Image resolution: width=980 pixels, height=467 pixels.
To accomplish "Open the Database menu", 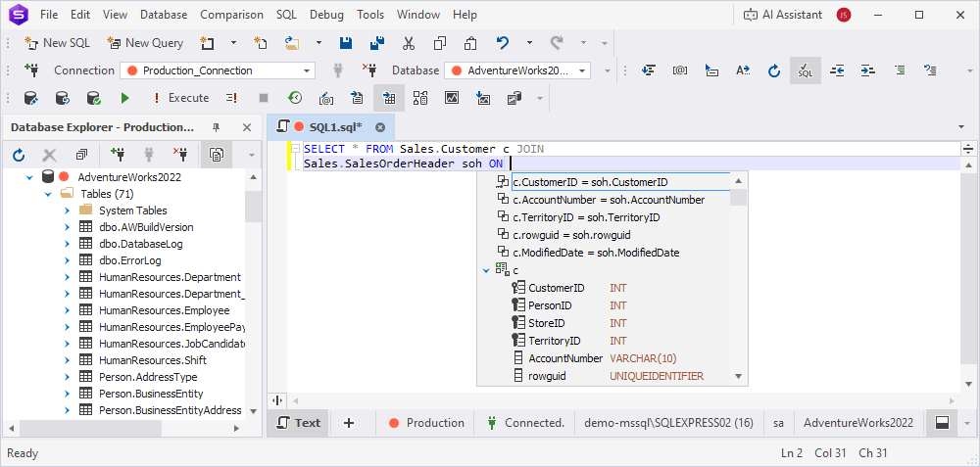I will [x=164, y=15].
